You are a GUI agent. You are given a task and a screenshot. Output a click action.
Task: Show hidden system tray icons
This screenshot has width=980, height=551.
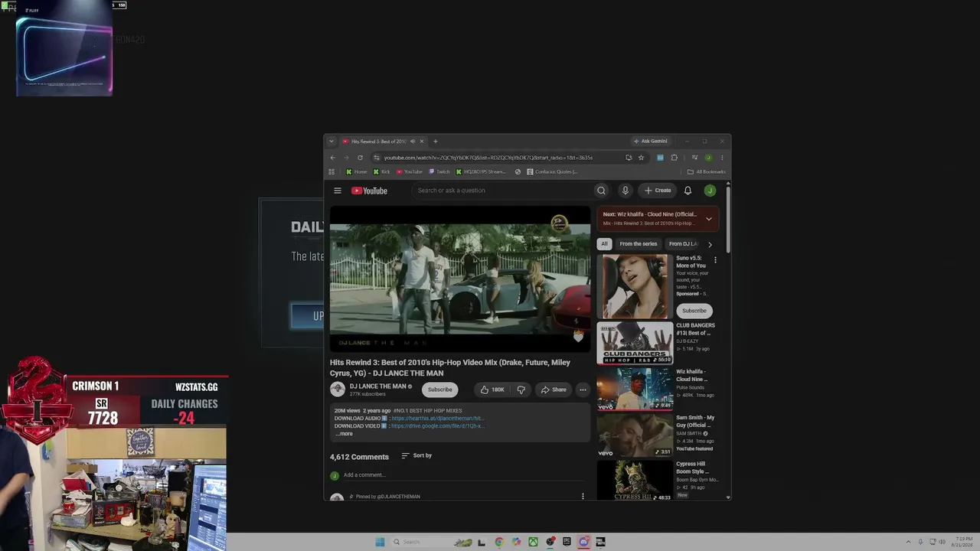pos(908,542)
